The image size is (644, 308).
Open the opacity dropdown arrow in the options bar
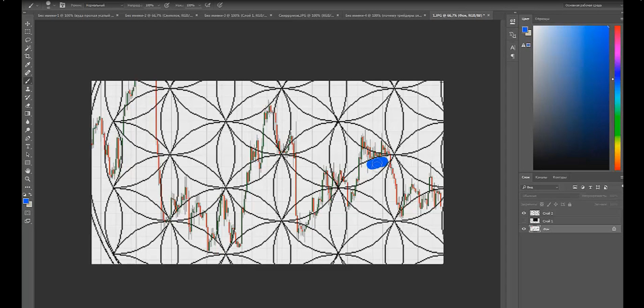click(x=159, y=5)
